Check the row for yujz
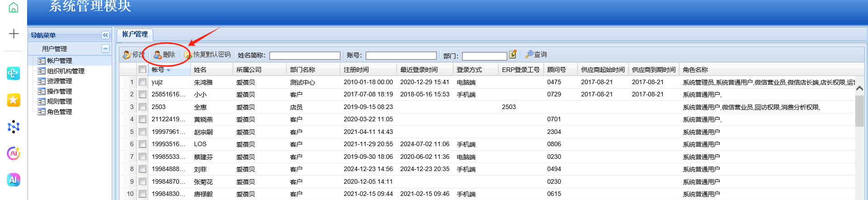This screenshot has width=868, height=200. (142, 82)
